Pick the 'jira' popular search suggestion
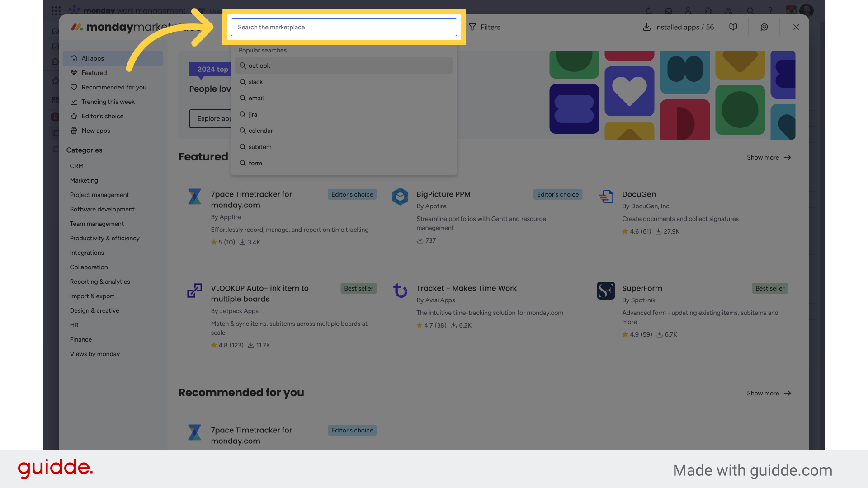868x488 pixels. click(x=344, y=114)
